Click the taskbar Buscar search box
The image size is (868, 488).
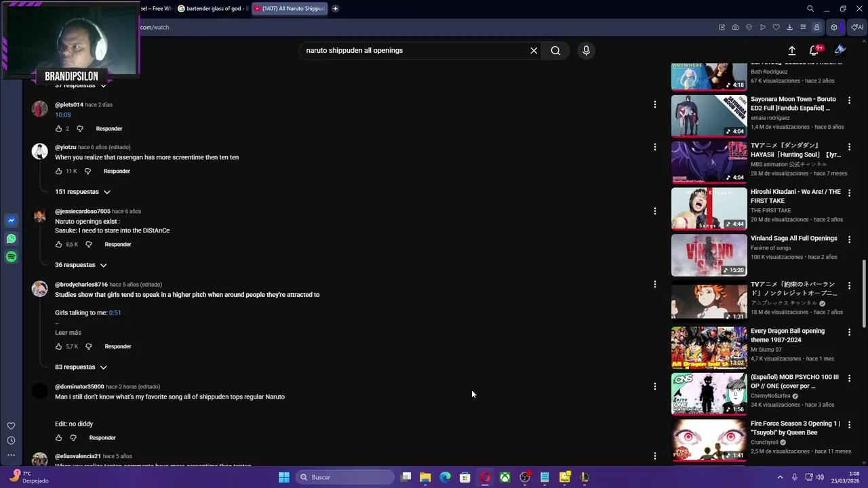tap(346, 477)
